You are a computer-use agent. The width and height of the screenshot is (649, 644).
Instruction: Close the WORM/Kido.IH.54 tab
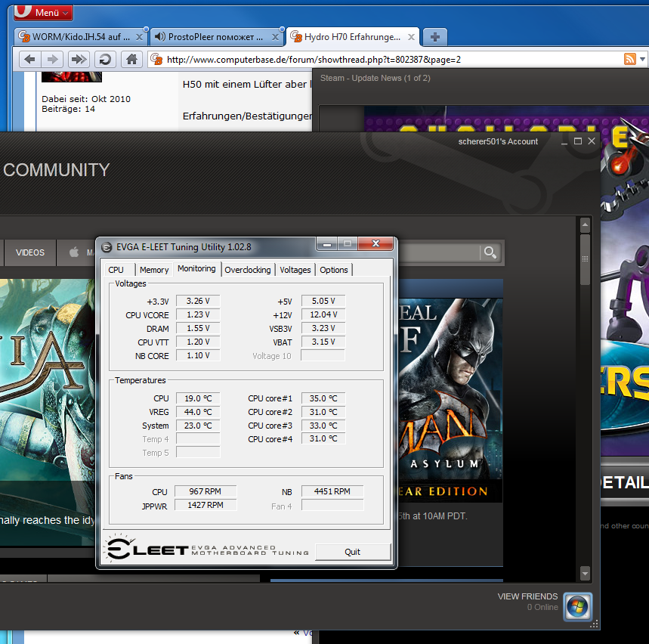(140, 37)
